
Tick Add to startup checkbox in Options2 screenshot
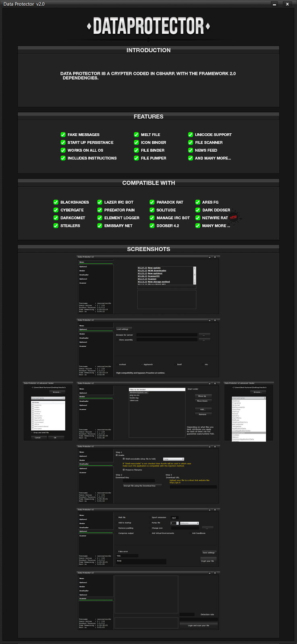[x=117, y=522]
